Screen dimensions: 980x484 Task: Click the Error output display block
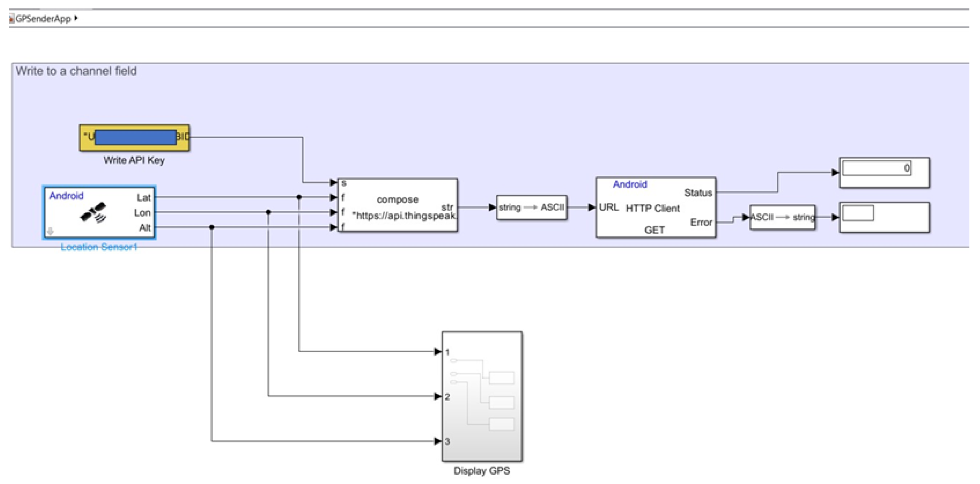884,217
